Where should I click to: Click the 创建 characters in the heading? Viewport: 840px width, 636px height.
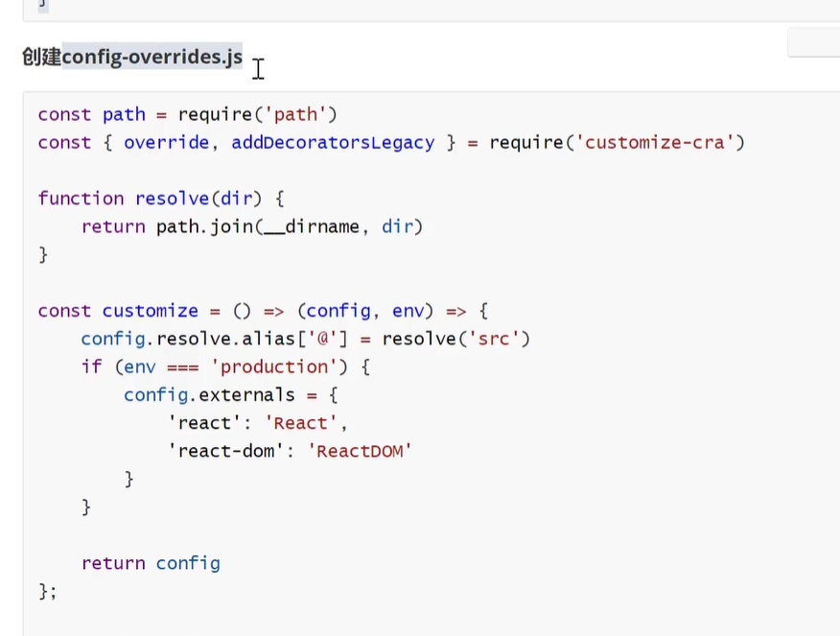[41, 57]
